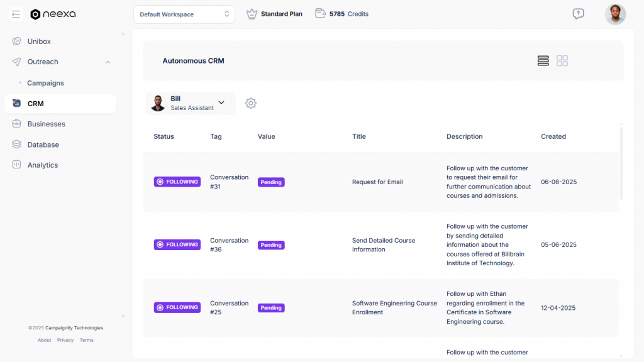Click the help question-mark icon

point(578,14)
